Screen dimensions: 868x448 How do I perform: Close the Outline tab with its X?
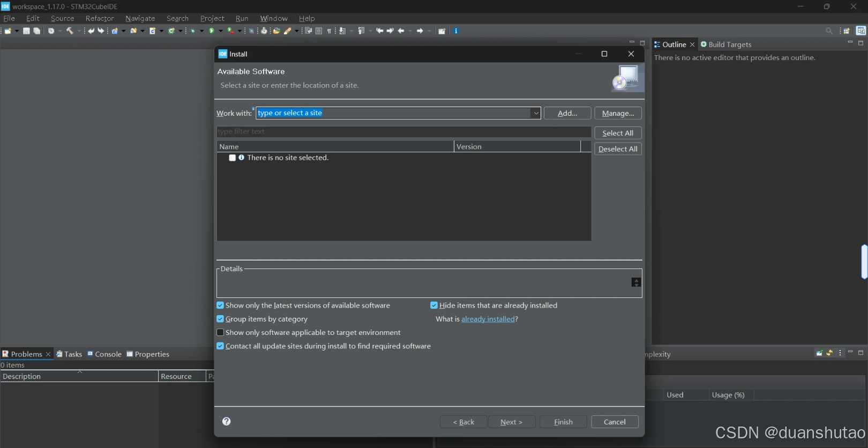(692, 44)
